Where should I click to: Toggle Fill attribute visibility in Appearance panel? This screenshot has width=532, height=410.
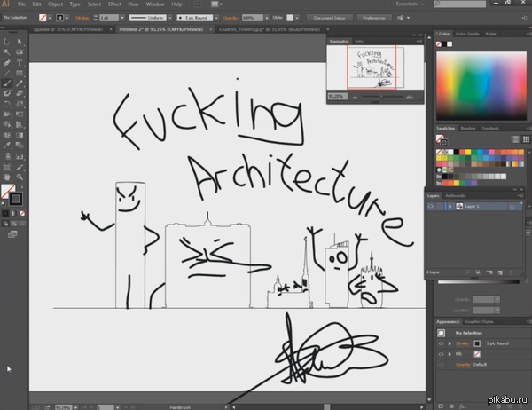(x=441, y=353)
